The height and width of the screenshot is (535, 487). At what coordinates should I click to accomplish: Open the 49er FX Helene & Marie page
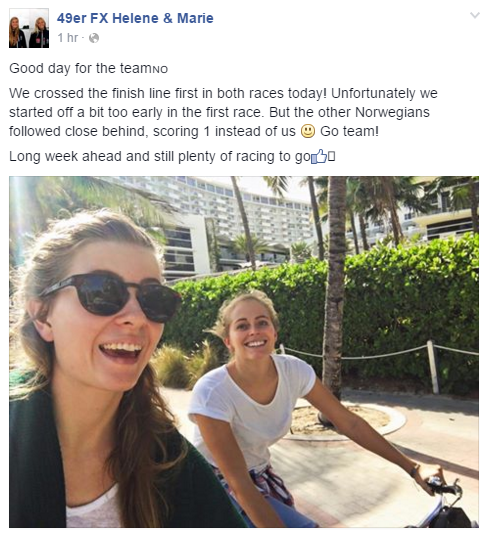point(135,18)
